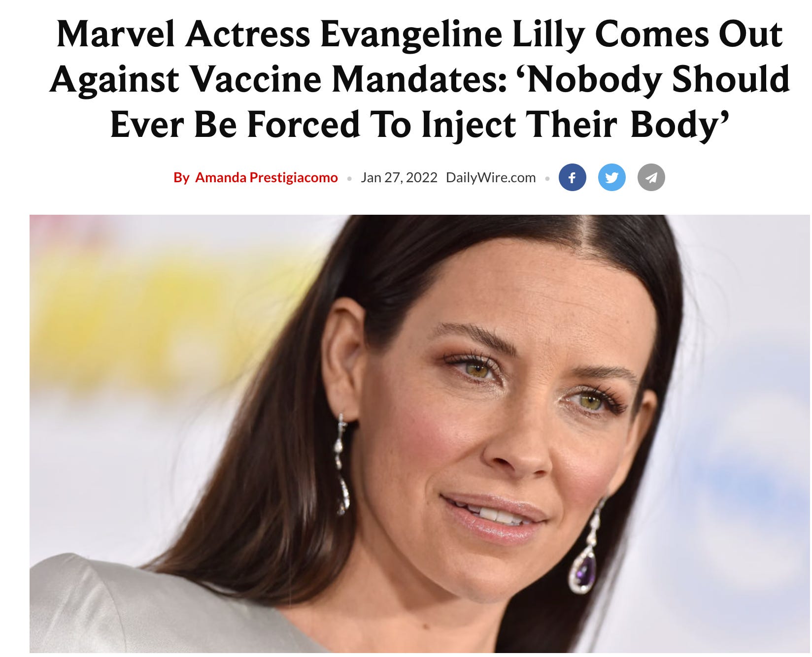Screen dimensions: 812x657
Task: Click the dark blue "f" logo circle
Action: (x=572, y=177)
